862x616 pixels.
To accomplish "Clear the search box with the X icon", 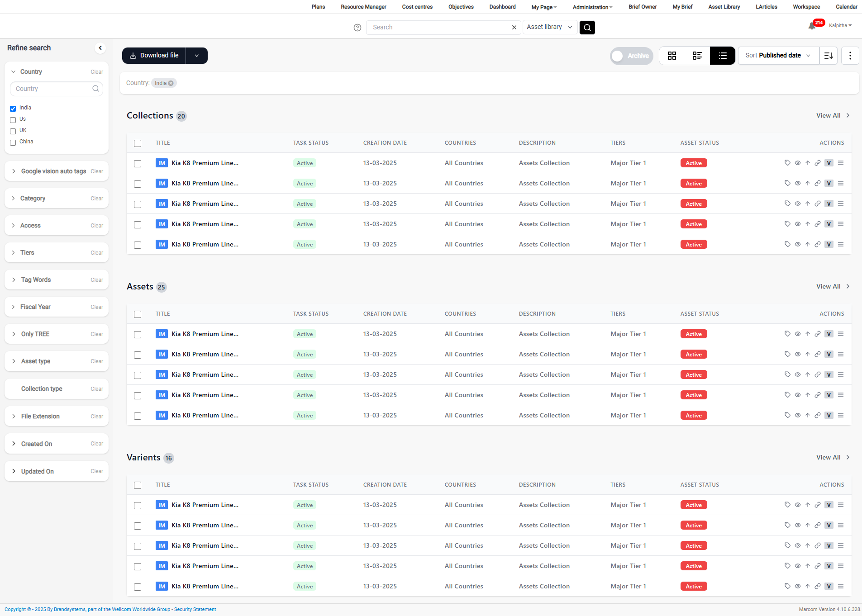I will tap(514, 28).
